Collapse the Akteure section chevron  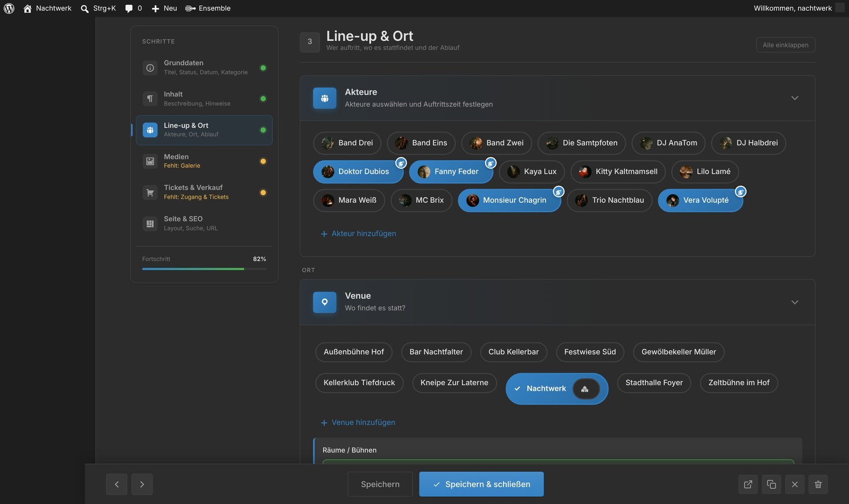pyautogui.click(x=795, y=98)
